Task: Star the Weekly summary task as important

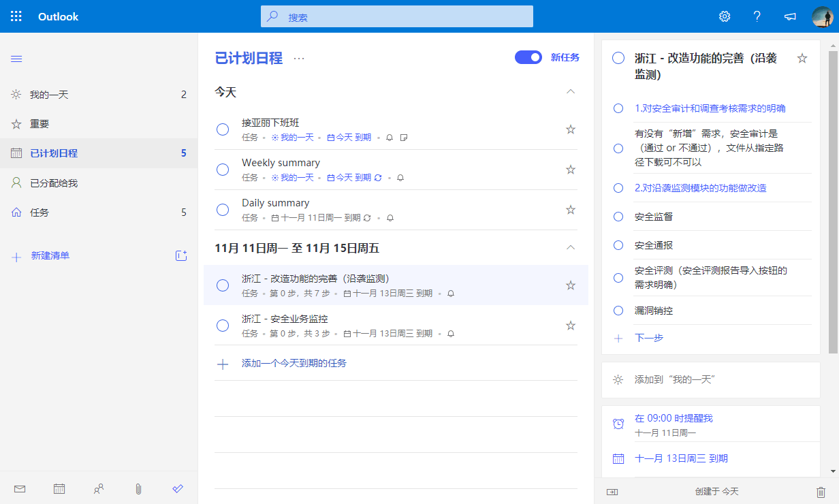Action: coord(571,170)
